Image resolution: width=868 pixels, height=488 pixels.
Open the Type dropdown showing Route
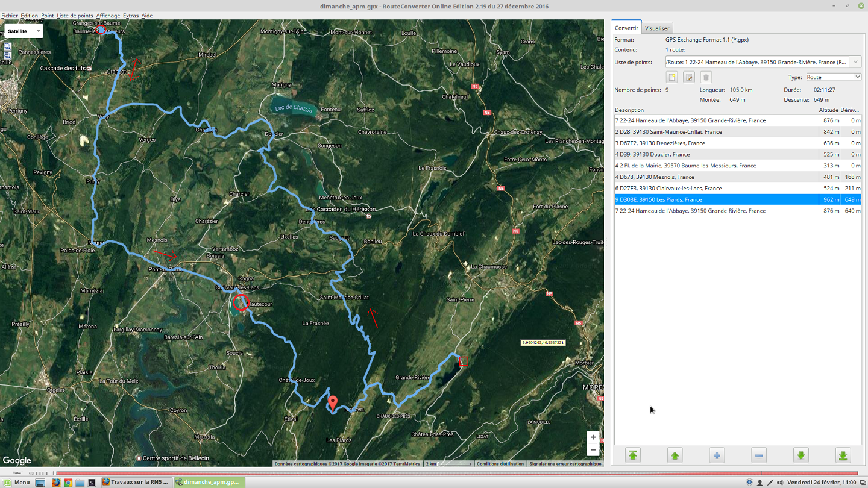833,77
